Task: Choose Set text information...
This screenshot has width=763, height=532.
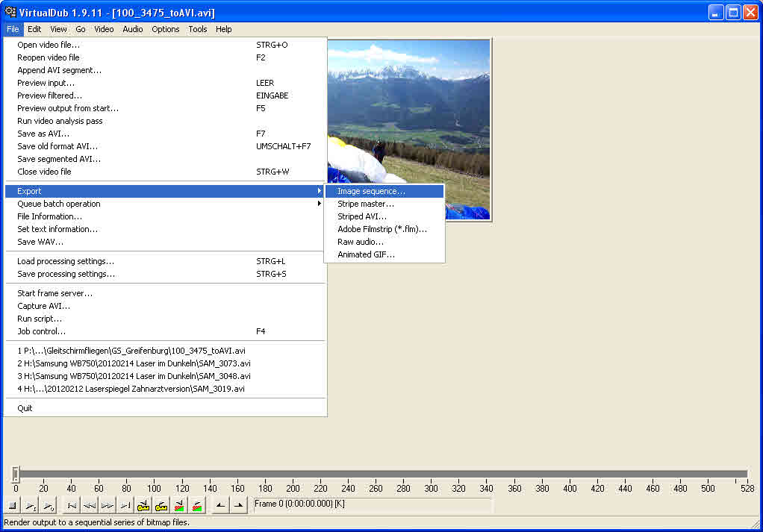Action: [164, 229]
